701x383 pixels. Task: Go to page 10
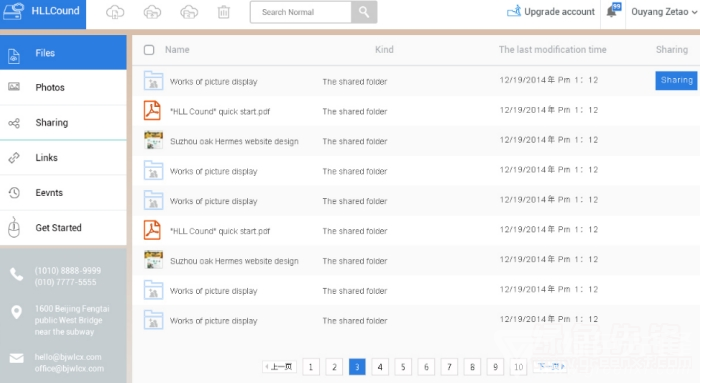(518, 367)
